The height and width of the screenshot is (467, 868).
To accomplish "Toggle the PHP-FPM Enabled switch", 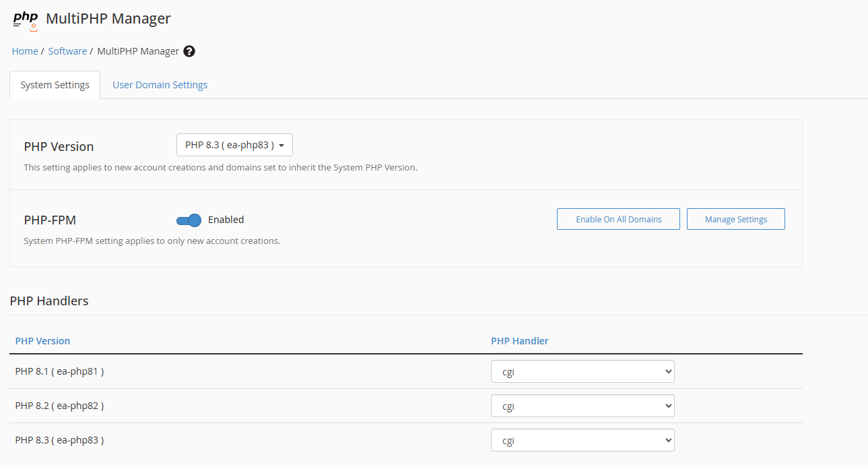I will 189,220.
